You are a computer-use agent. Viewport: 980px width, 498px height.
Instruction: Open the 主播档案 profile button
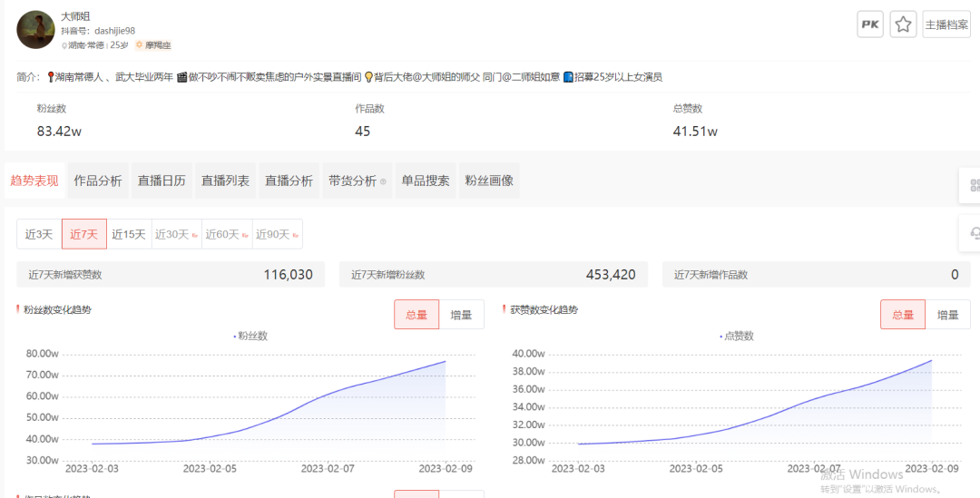946,24
